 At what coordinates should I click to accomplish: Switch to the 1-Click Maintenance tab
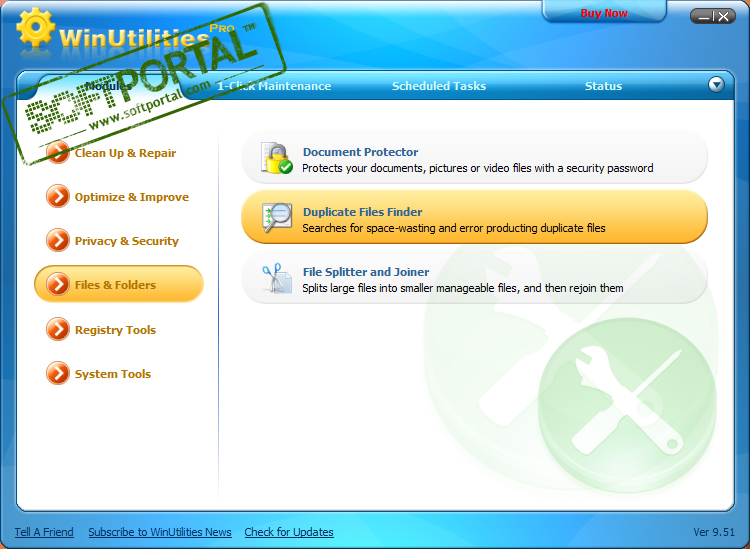click(x=274, y=86)
